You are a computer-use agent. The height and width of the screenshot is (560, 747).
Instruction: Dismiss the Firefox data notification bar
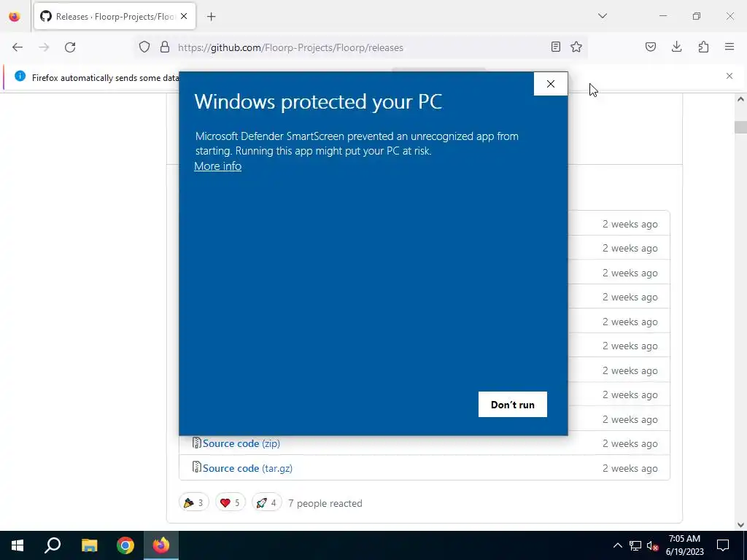tap(729, 76)
